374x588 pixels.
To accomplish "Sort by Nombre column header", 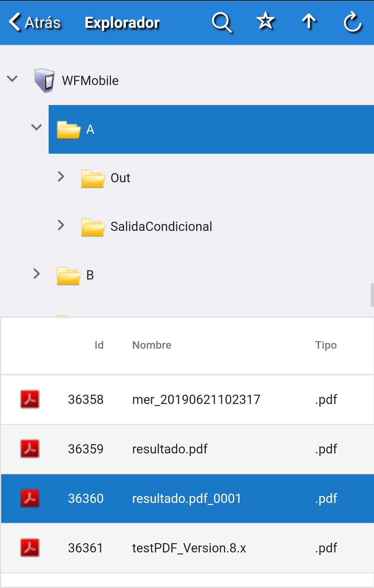I will pyautogui.click(x=152, y=345).
